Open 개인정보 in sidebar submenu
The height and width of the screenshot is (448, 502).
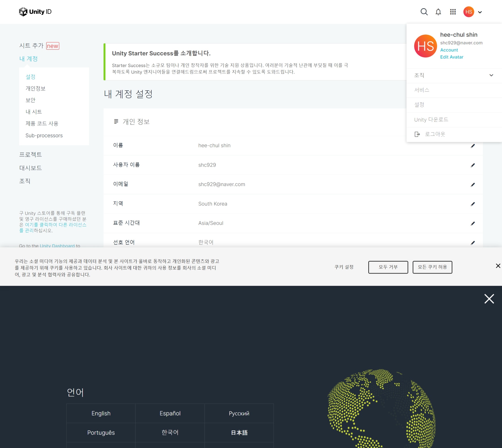pos(35,88)
